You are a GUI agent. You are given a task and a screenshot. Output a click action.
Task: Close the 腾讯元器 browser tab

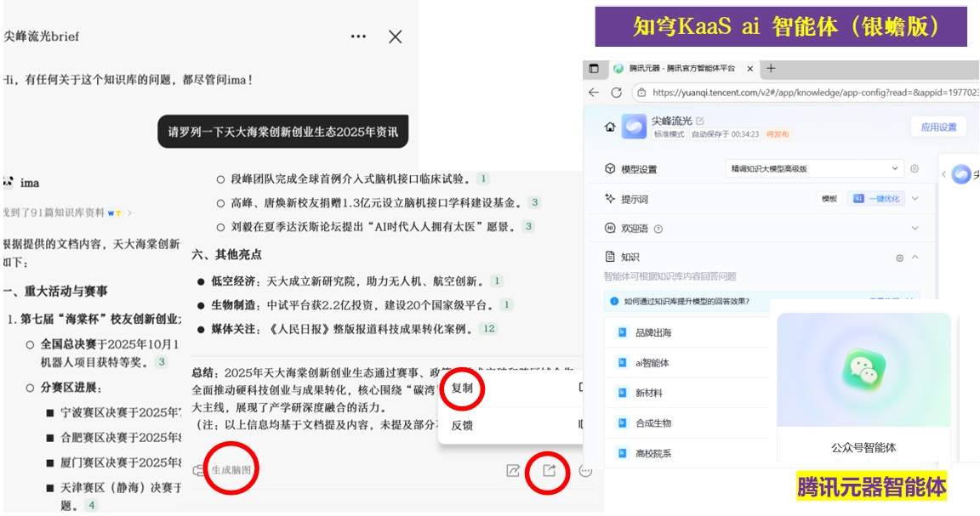click(750, 69)
